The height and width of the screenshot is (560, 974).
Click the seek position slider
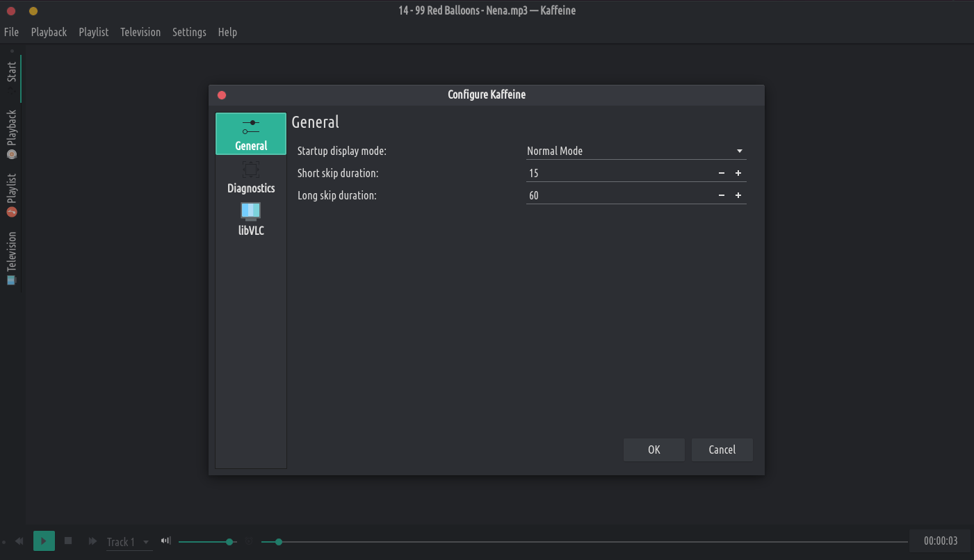coord(585,542)
